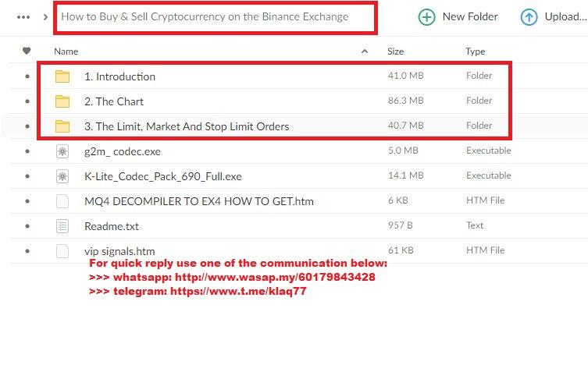Click the folder icon for the Limit Orders folder
588x365 pixels.
pyautogui.click(x=62, y=126)
